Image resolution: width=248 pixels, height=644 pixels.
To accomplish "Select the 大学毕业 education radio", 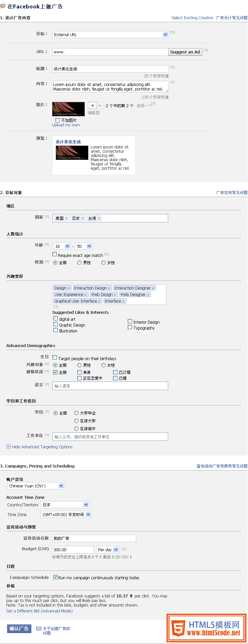I will 76,413.
